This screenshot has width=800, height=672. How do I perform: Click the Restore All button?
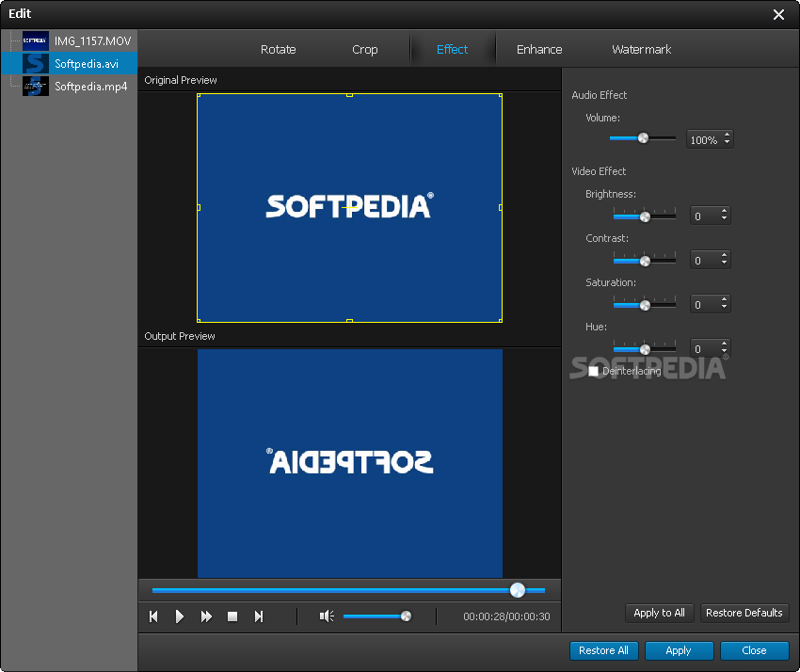(x=603, y=650)
